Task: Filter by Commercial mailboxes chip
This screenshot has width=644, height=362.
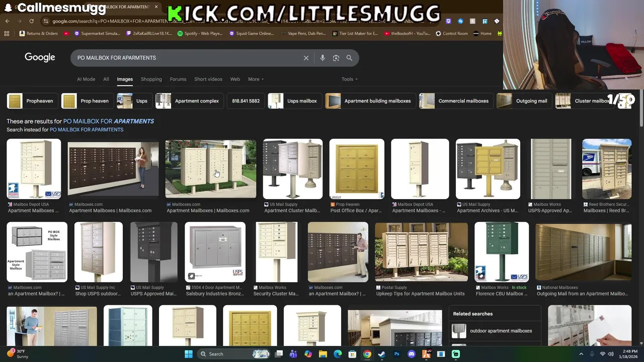Action: point(456,101)
